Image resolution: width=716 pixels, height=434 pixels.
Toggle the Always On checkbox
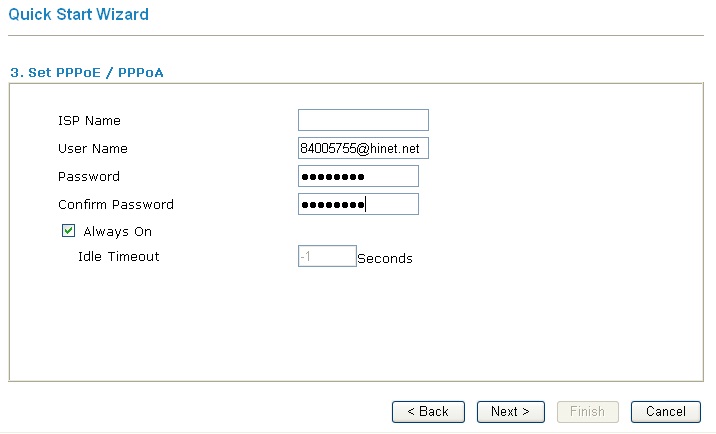click(x=69, y=231)
